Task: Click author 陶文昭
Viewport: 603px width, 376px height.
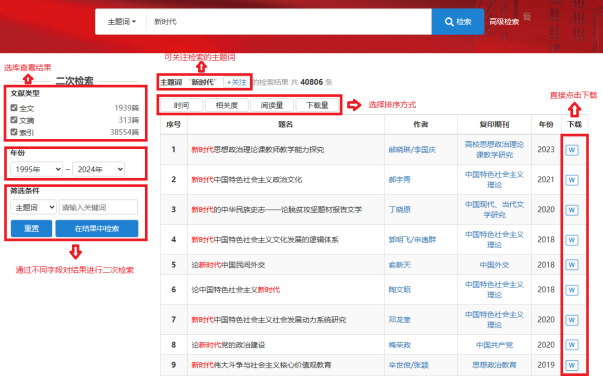Action: click(400, 289)
